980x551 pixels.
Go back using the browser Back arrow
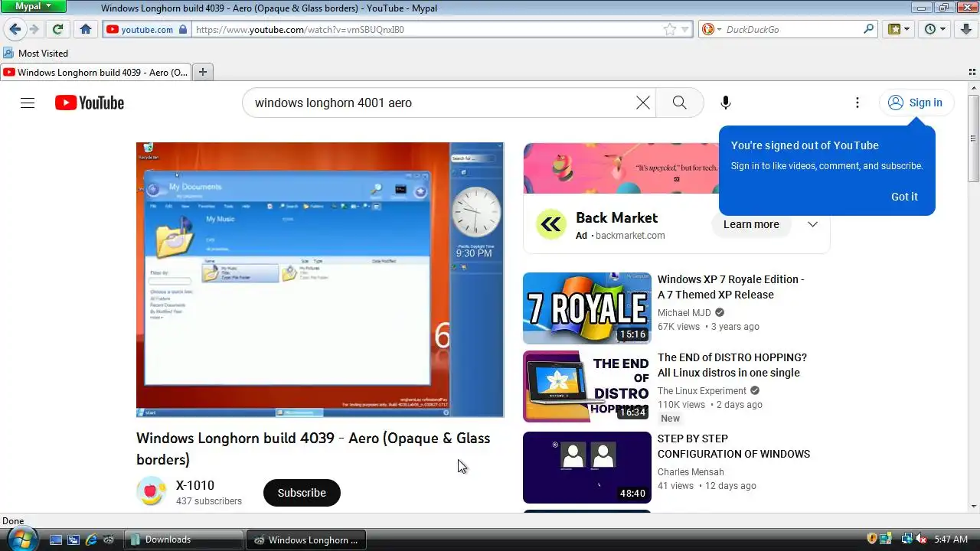[x=15, y=29]
